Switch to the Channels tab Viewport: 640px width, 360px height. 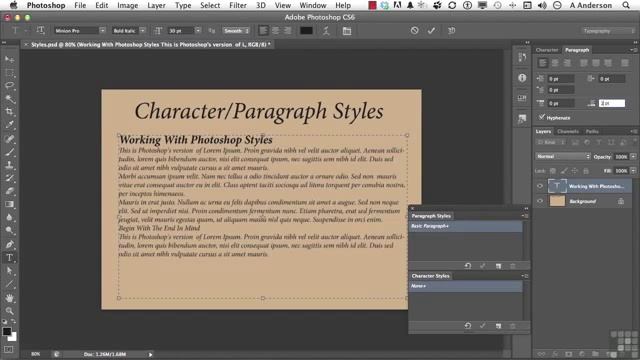[x=568, y=131]
